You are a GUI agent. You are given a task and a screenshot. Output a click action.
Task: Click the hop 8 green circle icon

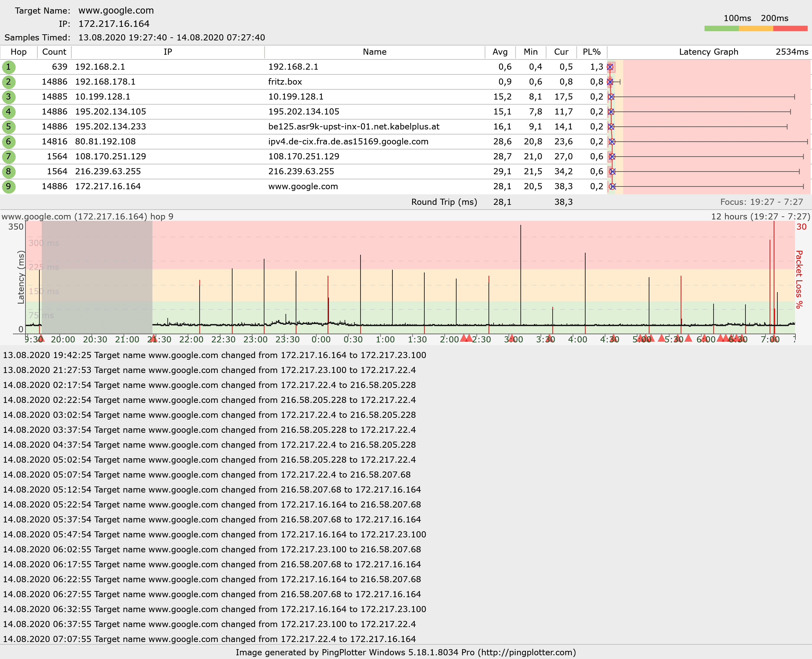click(8, 172)
